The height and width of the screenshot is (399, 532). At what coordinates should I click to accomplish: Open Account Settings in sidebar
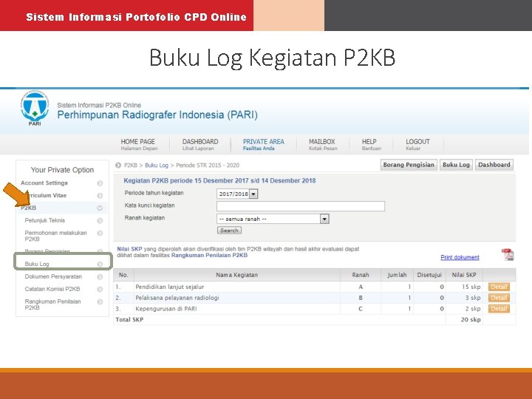coord(44,183)
